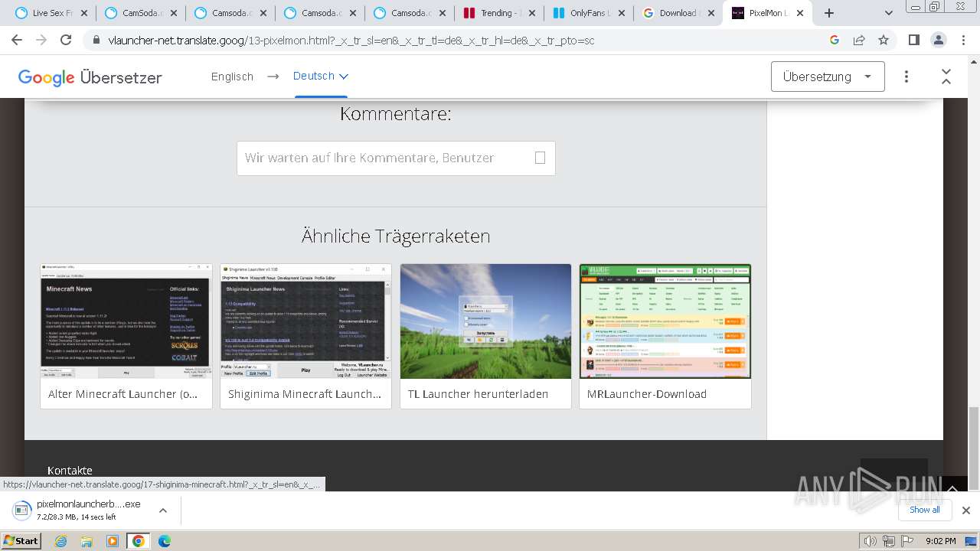This screenshot has height=551, width=980.
Task: Click 'Ähnliche Trägerraketen' heading
Action: 396,236
